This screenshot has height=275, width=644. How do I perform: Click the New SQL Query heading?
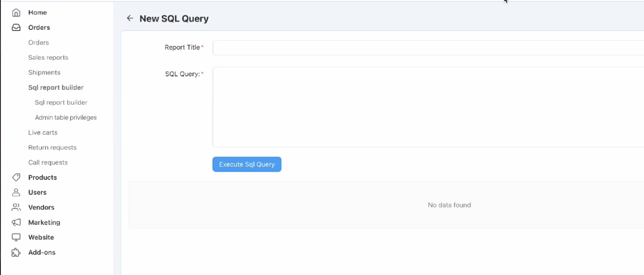174,18
